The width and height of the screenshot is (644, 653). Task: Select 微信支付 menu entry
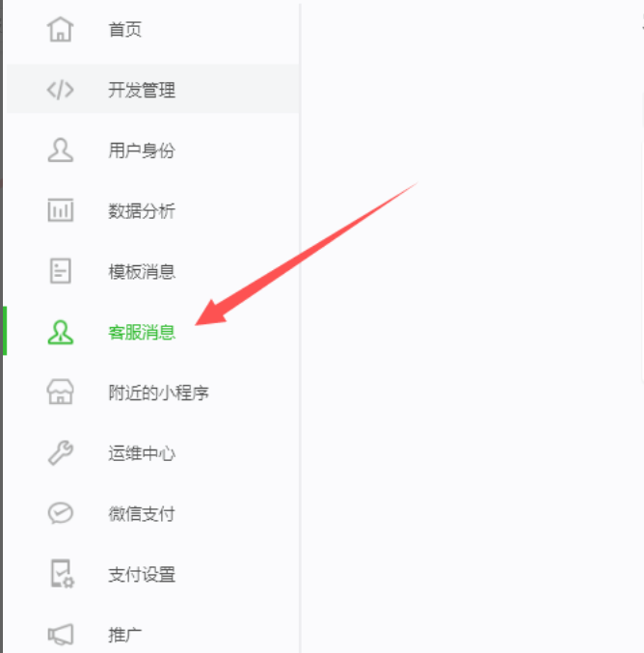pyautogui.click(x=142, y=513)
